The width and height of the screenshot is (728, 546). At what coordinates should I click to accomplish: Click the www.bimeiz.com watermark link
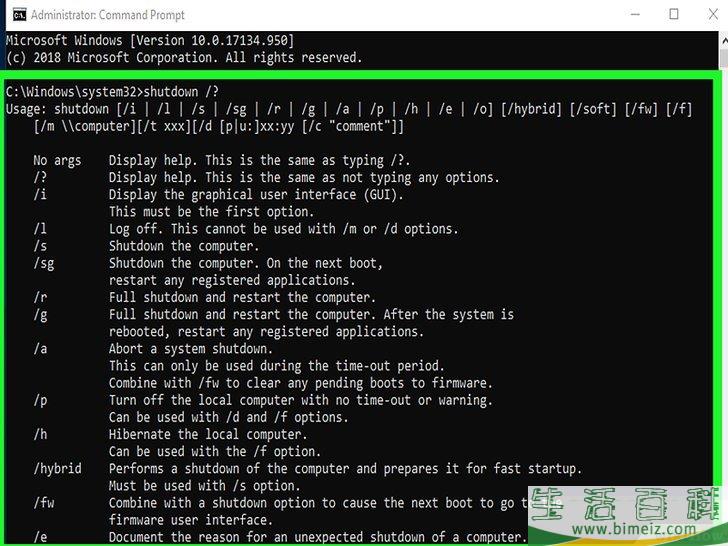[x=634, y=529]
